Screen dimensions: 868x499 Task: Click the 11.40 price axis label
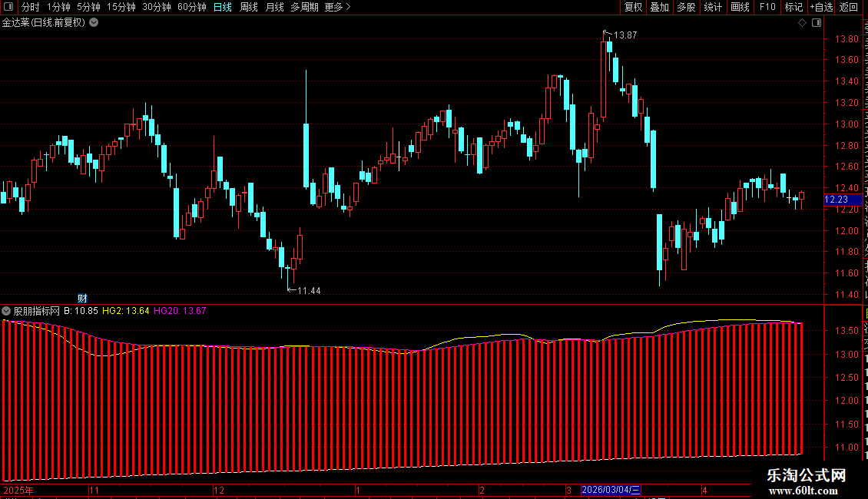point(846,295)
